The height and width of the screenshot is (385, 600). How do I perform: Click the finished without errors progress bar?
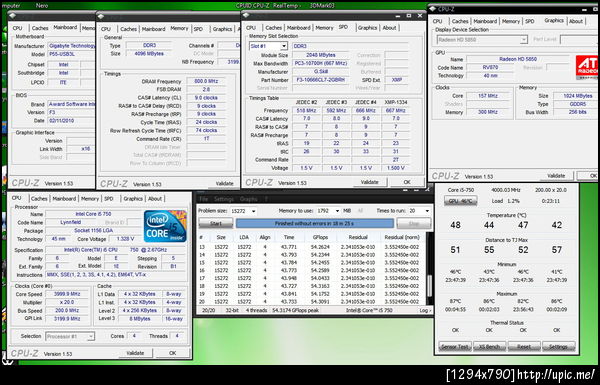(x=315, y=223)
